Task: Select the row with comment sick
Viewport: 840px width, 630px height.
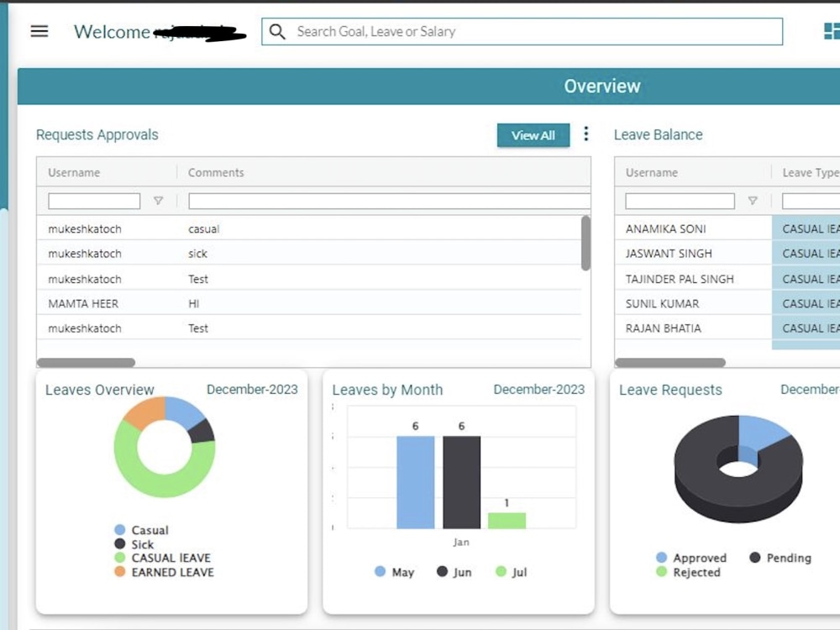Action: click(309, 254)
